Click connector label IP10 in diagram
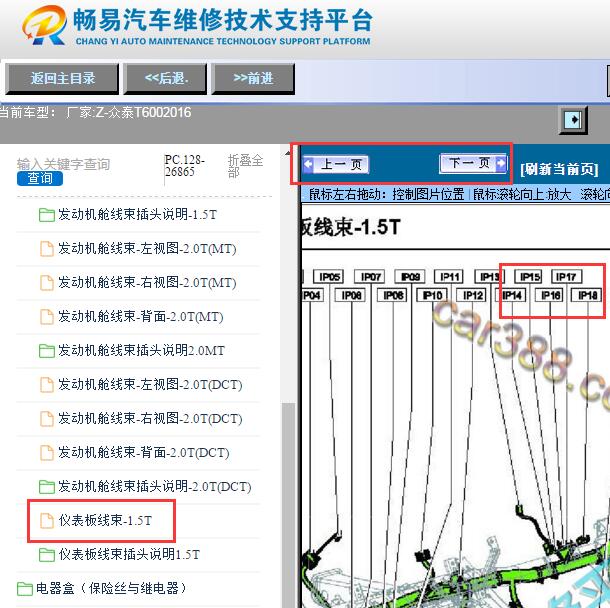 pos(432,295)
